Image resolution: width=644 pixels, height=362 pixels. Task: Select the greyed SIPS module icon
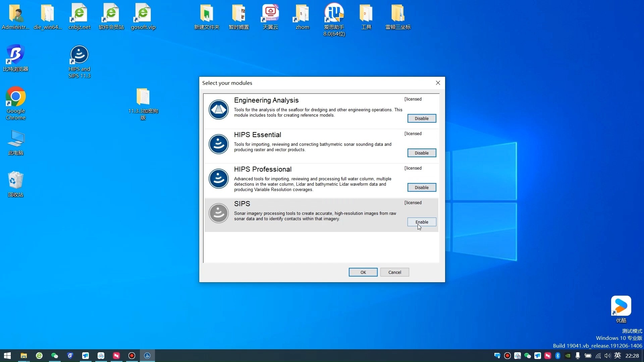tap(219, 213)
